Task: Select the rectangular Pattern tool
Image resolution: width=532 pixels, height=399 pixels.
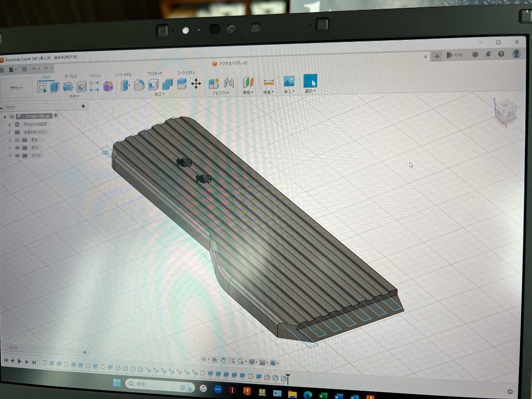Action: (94, 86)
